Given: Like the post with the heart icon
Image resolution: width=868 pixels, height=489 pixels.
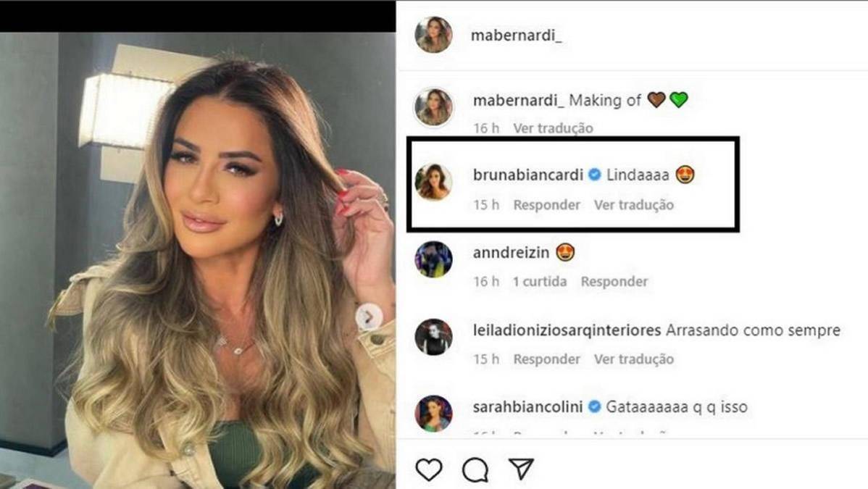Looking at the screenshot, I should pyautogui.click(x=429, y=469).
